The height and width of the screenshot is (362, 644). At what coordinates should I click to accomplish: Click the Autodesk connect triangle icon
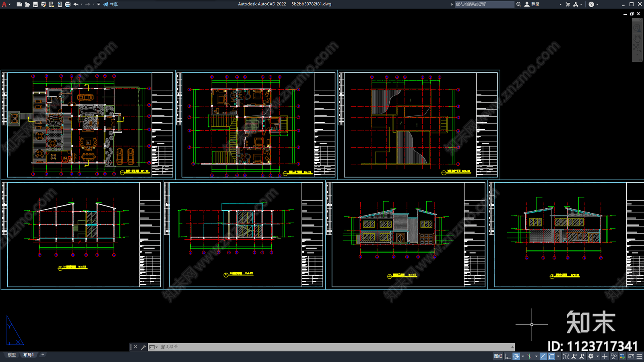[576, 4]
